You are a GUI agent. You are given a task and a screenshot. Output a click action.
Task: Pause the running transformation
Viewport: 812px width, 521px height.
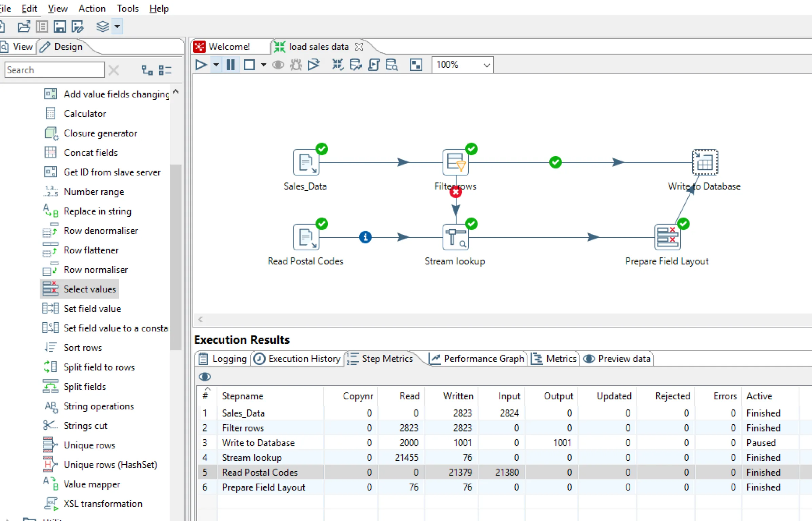point(230,64)
